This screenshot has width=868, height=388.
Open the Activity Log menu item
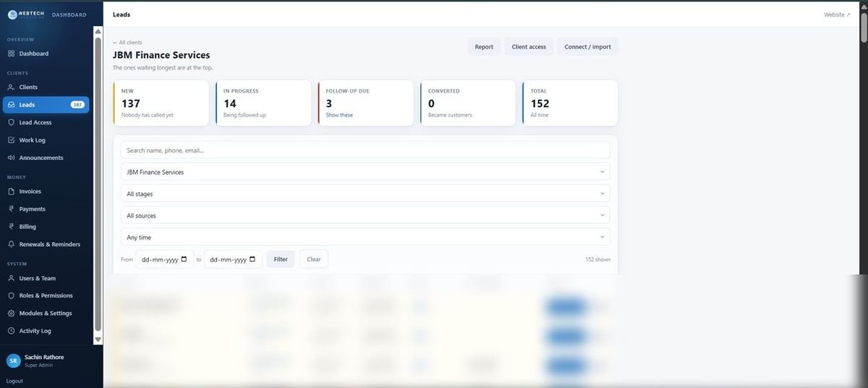pyautogui.click(x=46, y=331)
